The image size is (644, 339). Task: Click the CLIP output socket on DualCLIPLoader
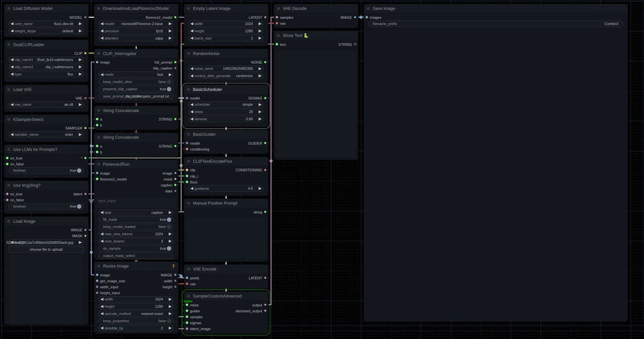point(85,53)
